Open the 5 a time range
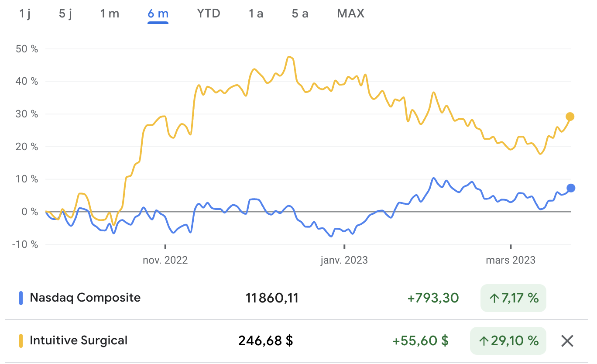This screenshot has width=597, height=364. (300, 14)
